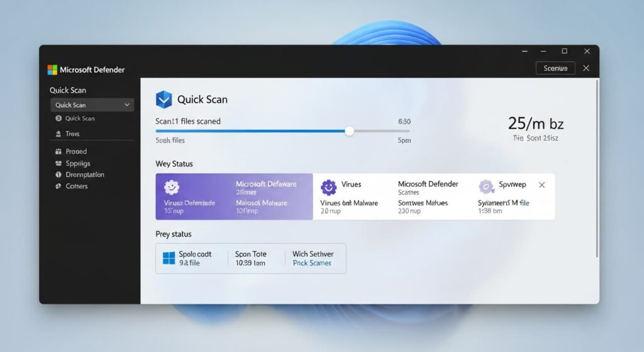
Task: Click the Windows logo in Prey status
Action: click(169, 258)
